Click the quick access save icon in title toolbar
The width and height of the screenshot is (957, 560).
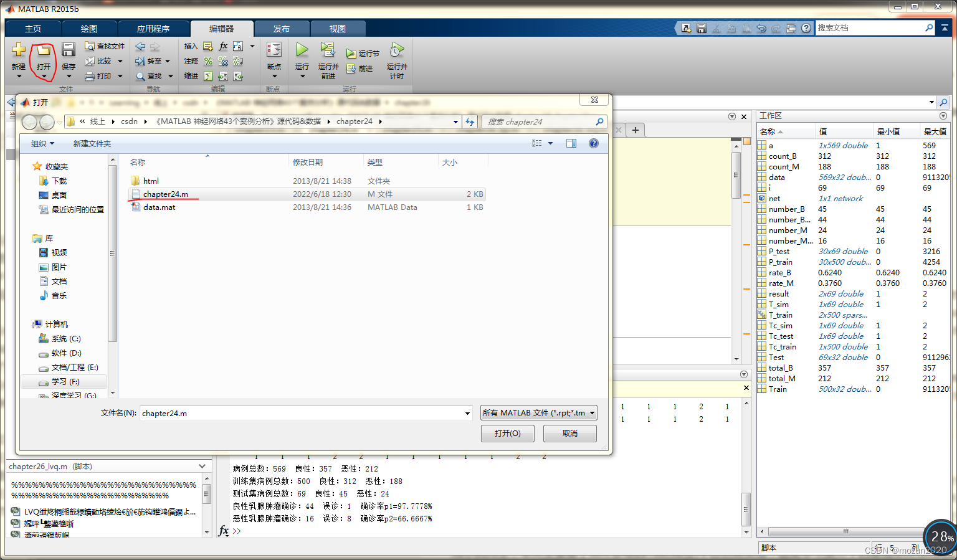tap(702, 28)
